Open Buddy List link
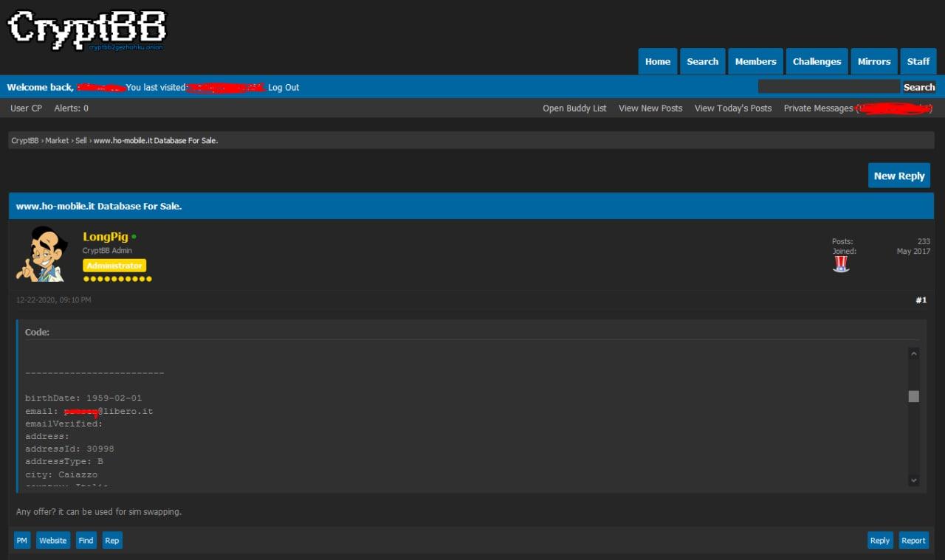The width and height of the screenshot is (945, 560). click(574, 108)
